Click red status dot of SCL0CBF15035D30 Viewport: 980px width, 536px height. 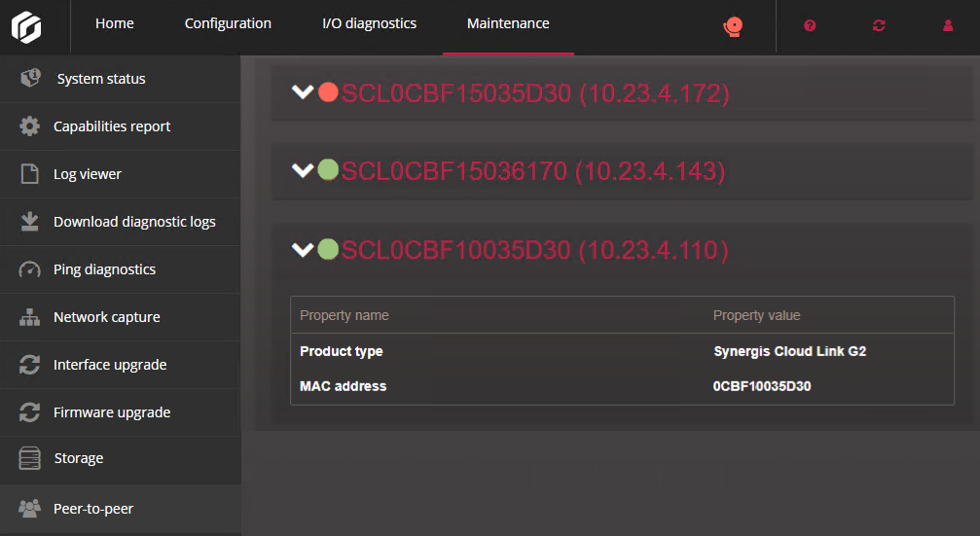pos(328,91)
